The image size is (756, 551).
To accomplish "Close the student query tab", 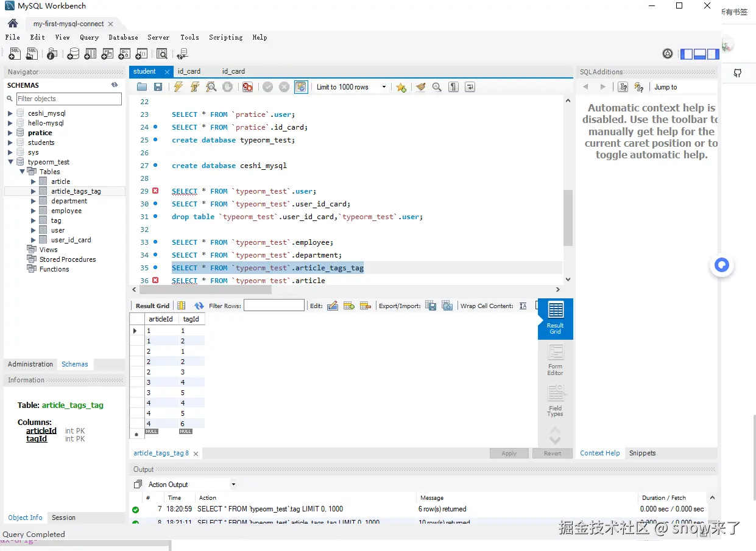I will (167, 72).
